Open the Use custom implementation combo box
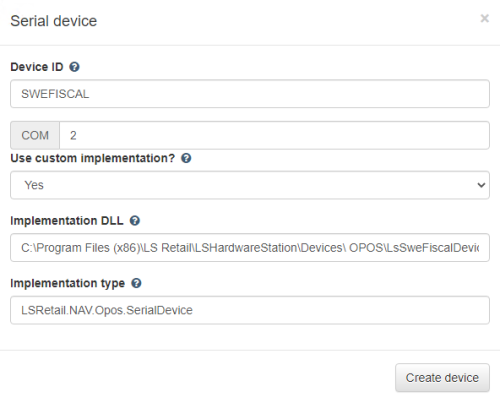This screenshot has height=403, width=500. tap(250, 185)
